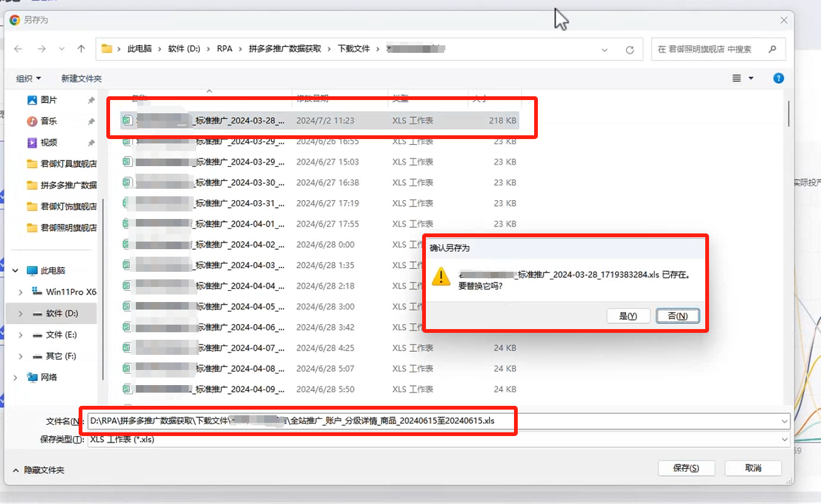The image size is (821, 504).
Task: Open the recent locations dropdown arrow
Action: [62, 49]
